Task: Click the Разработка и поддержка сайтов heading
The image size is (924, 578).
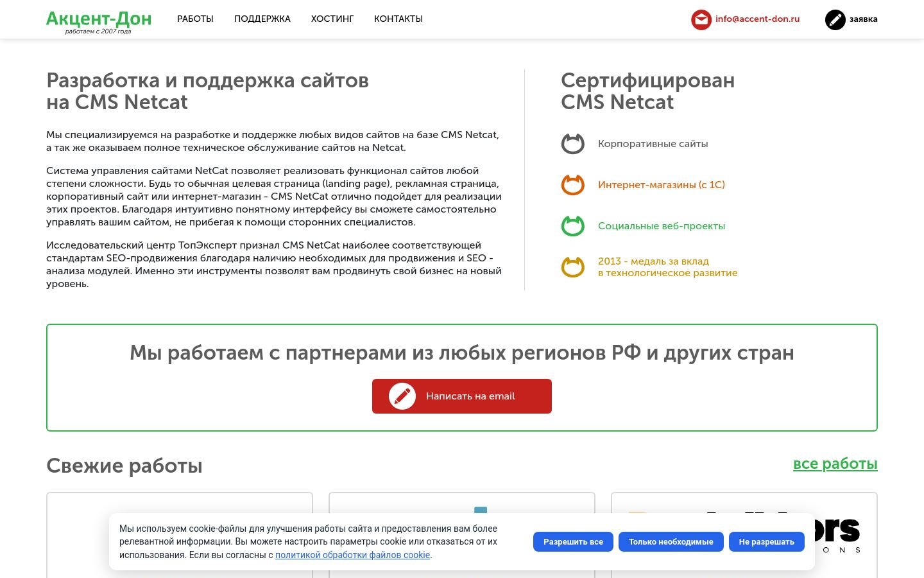Action: pyautogui.click(x=207, y=91)
